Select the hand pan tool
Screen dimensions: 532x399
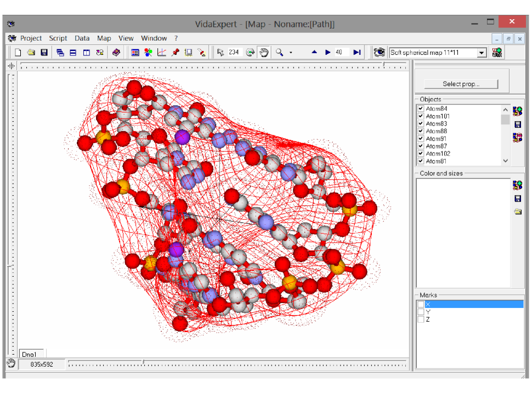pos(264,53)
